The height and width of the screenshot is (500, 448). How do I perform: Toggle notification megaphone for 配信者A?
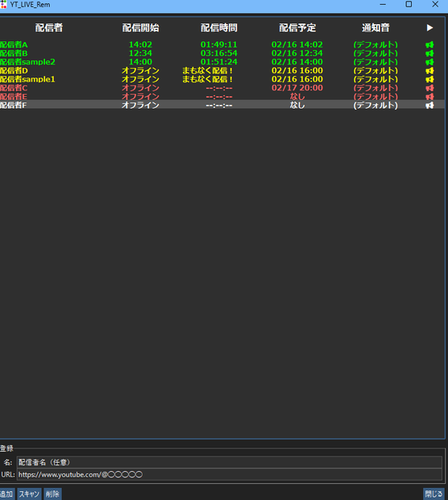tap(429, 44)
